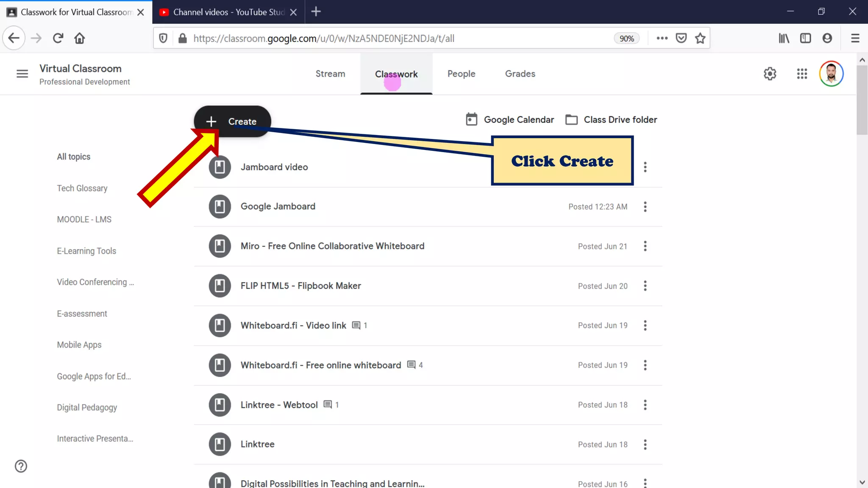The width and height of the screenshot is (868, 488).
Task: Click the 90% zoom level indicator
Action: point(626,39)
